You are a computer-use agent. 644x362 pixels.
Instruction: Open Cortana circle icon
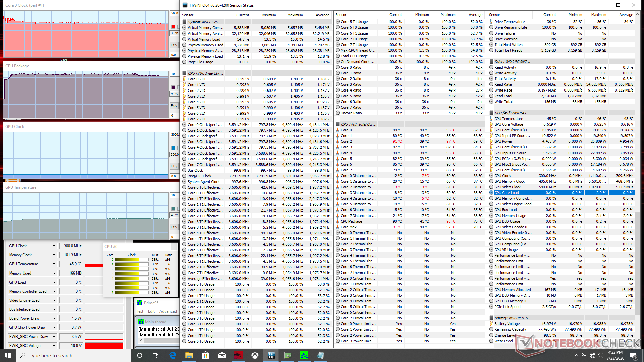click(140, 355)
